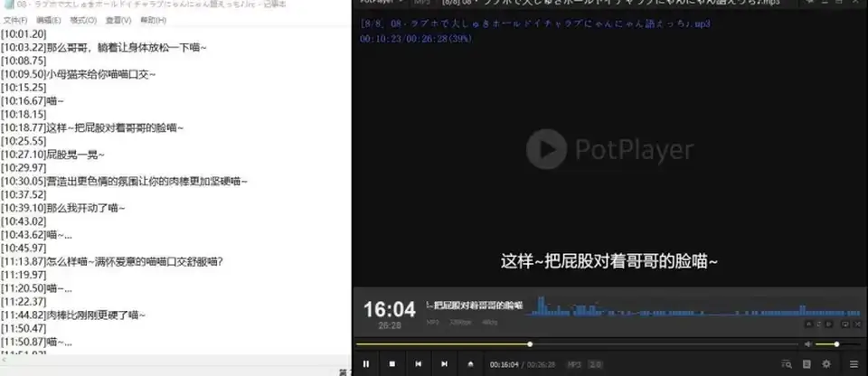The height and width of the screenshot is (376, 868).
Task: Click the total duration 00:26:28 in the control bar
Action: point(541,364)
